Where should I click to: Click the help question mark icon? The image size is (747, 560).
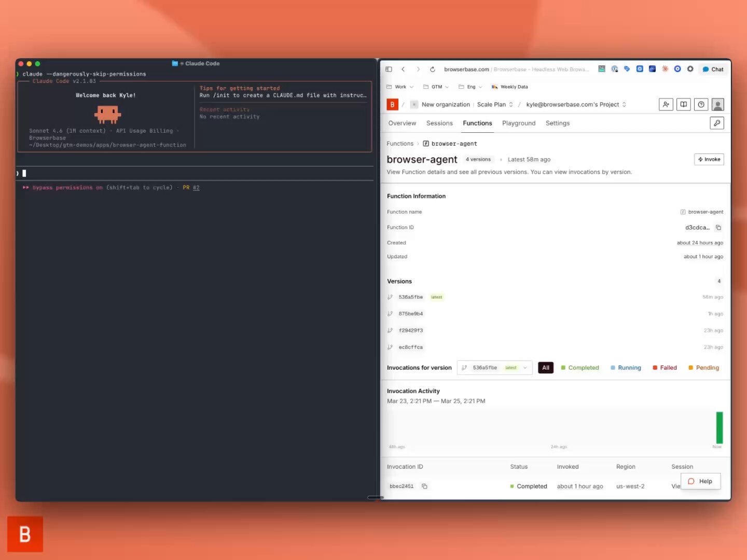701,105
